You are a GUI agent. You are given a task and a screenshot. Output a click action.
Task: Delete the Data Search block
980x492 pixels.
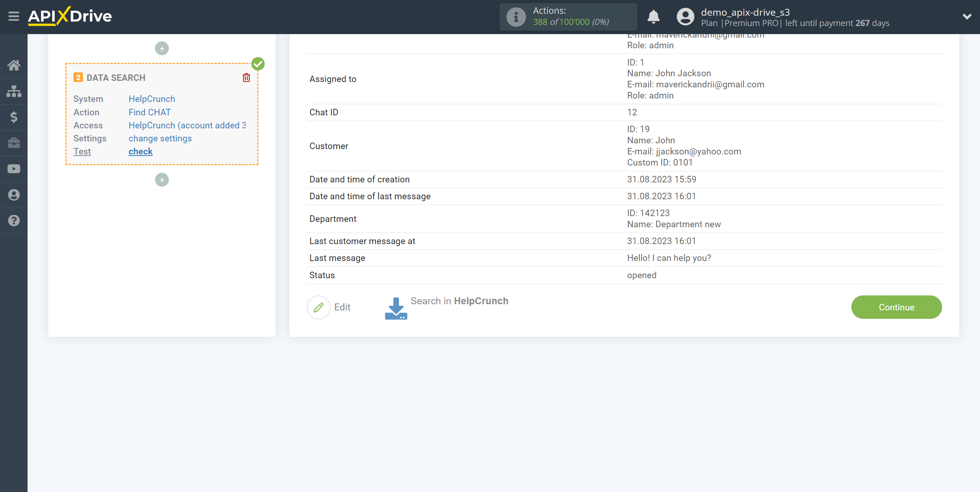coord(246,78)
